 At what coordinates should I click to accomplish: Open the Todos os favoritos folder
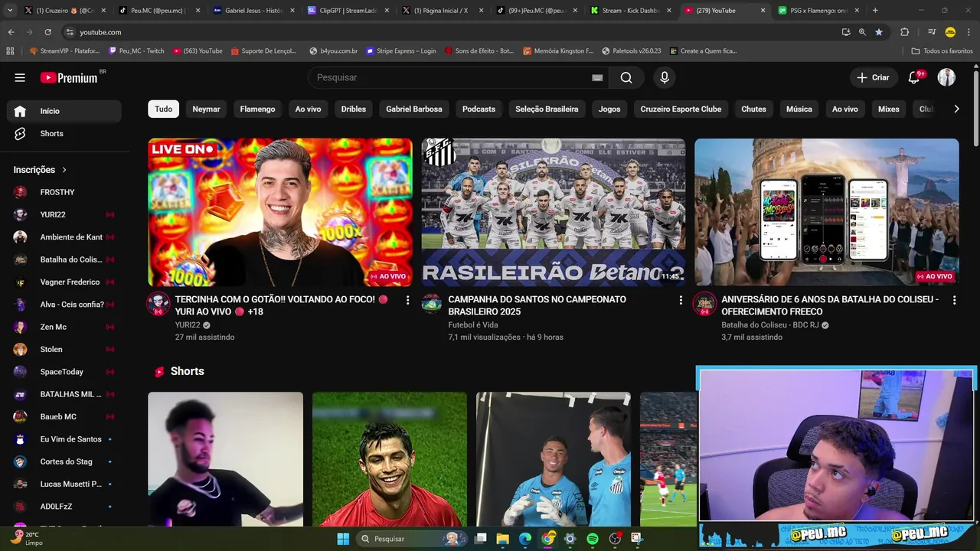coord(942,51)
